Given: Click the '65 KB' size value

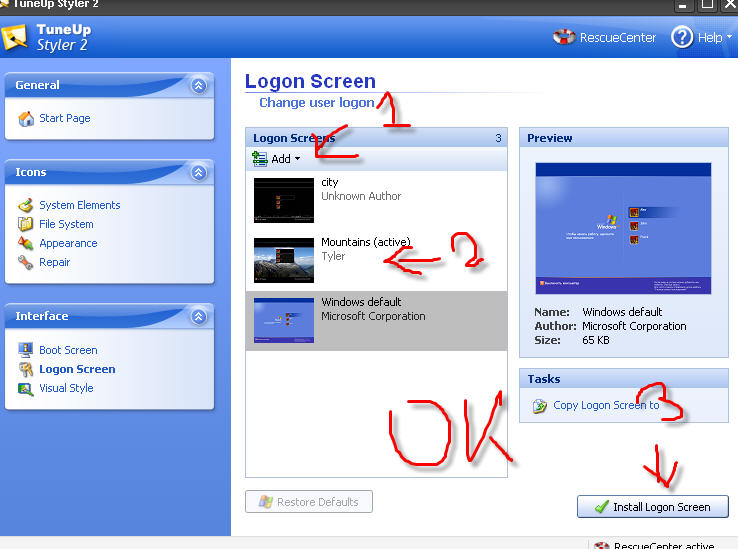Looking at the screenshot, I should [x=596, y=340].
